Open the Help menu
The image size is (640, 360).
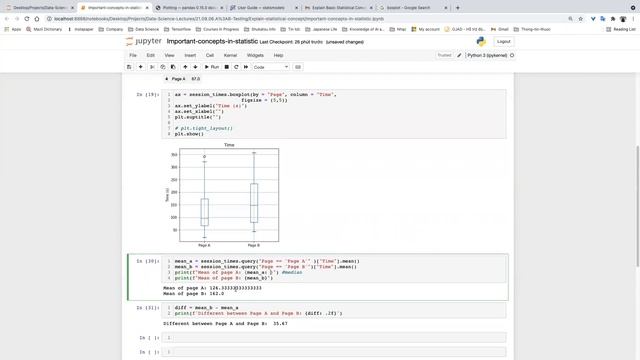point(278,55)
